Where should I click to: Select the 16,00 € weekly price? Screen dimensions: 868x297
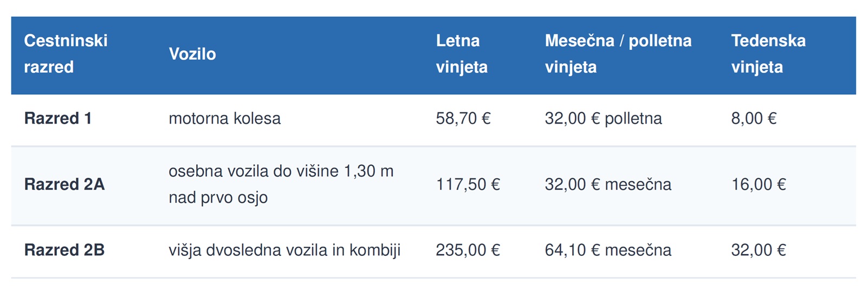[x=759, y=184]
